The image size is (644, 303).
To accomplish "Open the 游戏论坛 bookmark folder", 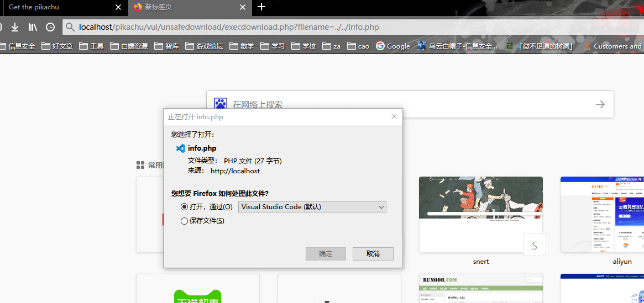I will (x=204, y=46).
